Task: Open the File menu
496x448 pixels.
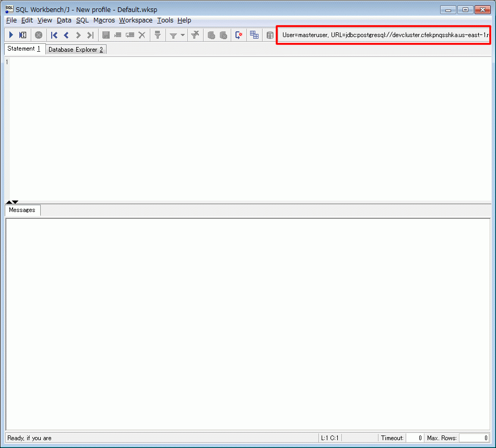Action: (x=11, y=20)
